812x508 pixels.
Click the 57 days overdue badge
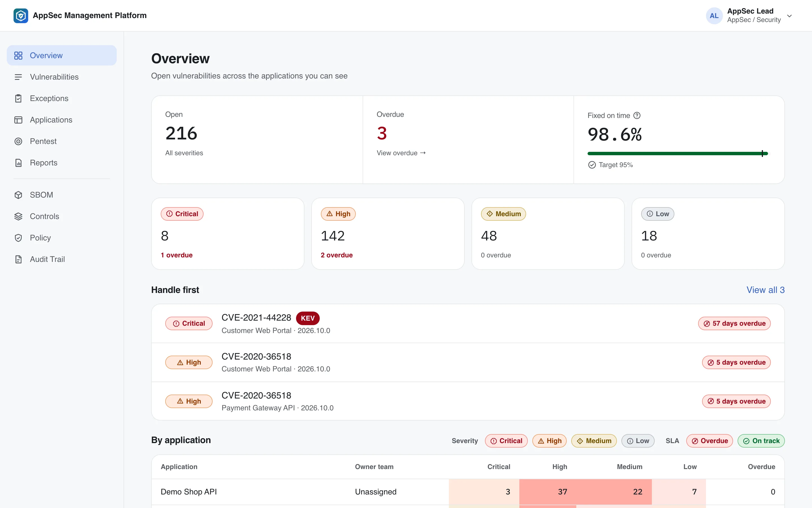point(734,323)
